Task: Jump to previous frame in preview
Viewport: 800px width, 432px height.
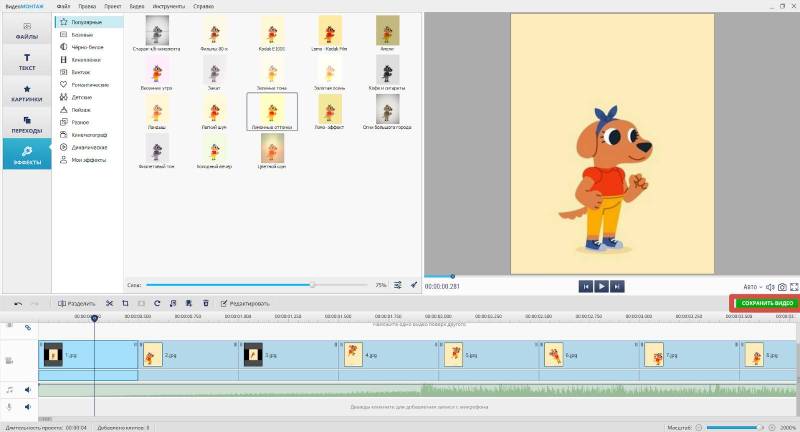Action: pos(586,287)
